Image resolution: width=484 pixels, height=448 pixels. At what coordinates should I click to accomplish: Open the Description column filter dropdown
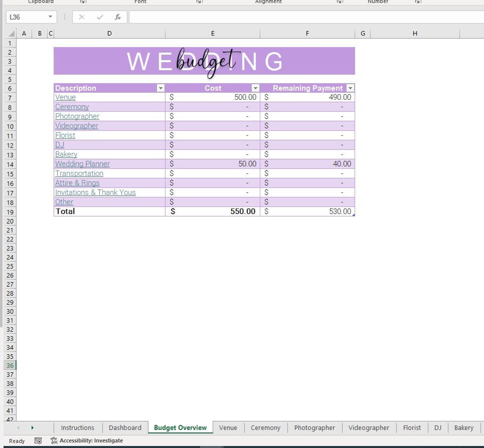160,88
